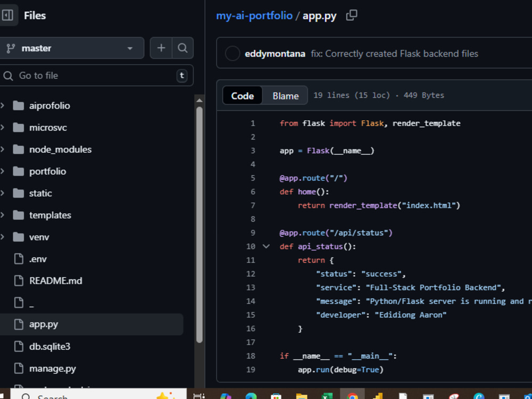Open the file search magnifier button
532x399 pixels.
182,48
